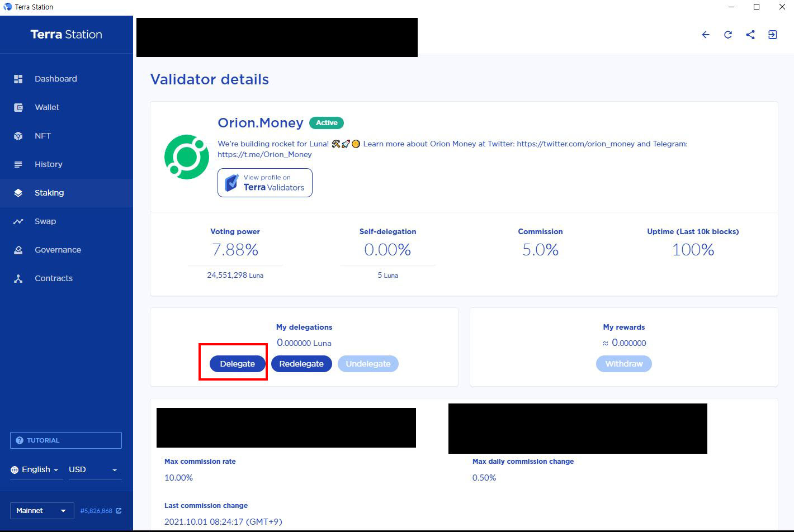Click the 5.0% commission value
This screenshot has height=532, width=794.
coord(541,250)
